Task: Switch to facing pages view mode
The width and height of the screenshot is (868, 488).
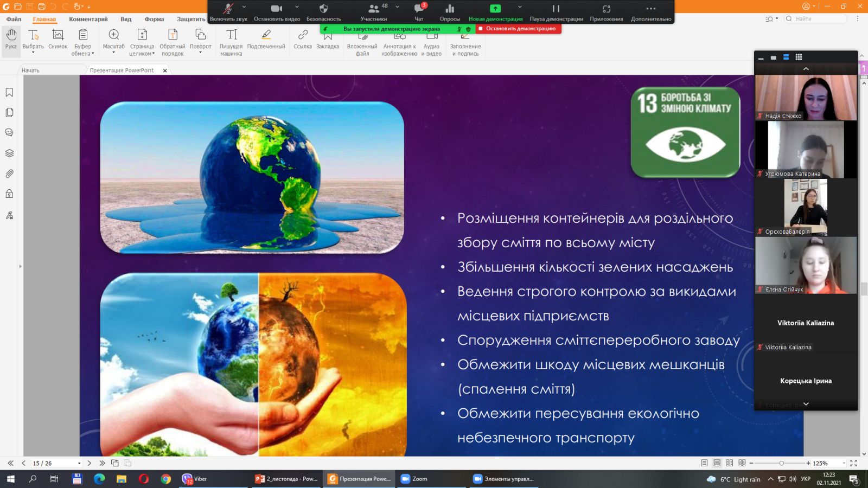Action: point(729,463)
